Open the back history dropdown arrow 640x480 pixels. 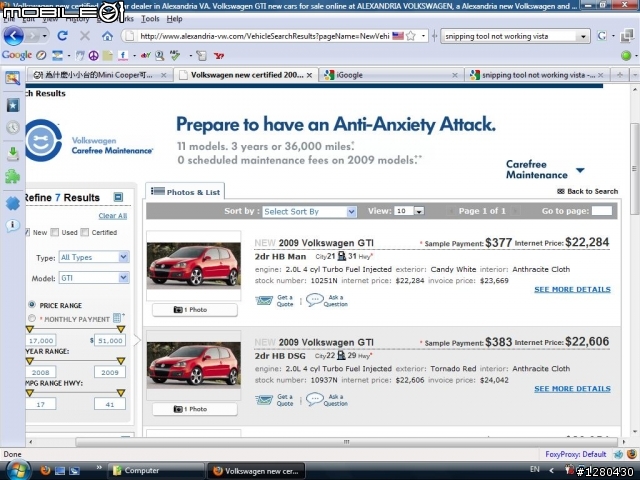click(44, 36)
